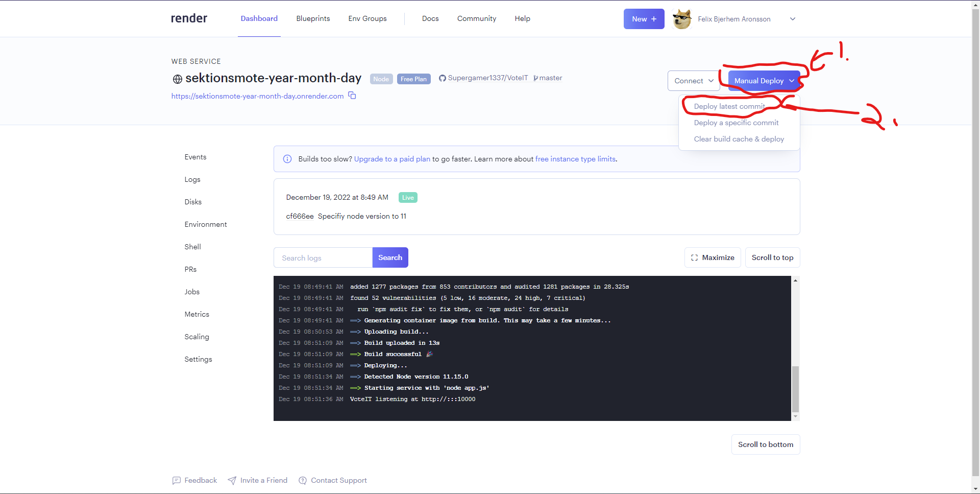Open the Help link in navbar
Image resolution: width=980 pixels, height=494 pixels.
[522, 18]
